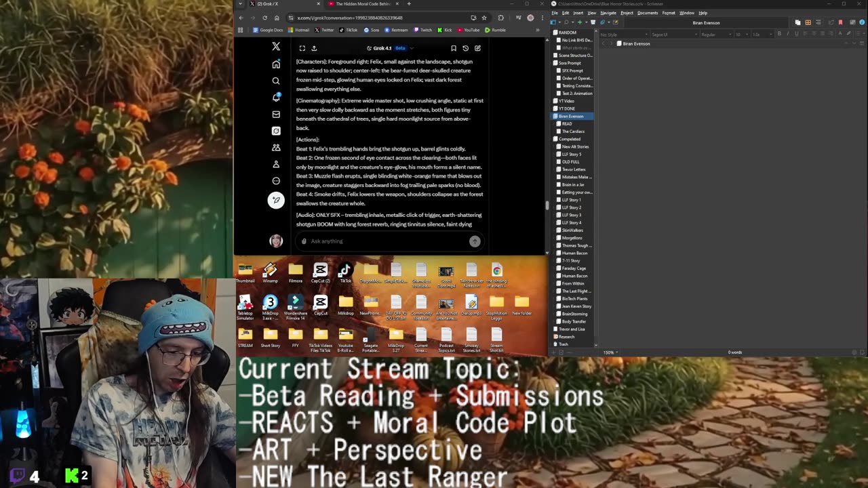
Task: Open Scrivener File menu
Action: [555, 13]
